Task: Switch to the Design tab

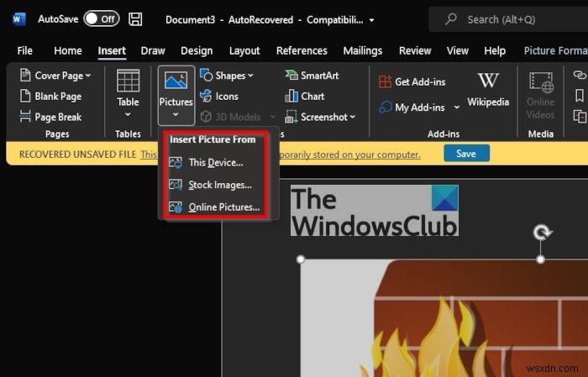Action: [197, 50]
